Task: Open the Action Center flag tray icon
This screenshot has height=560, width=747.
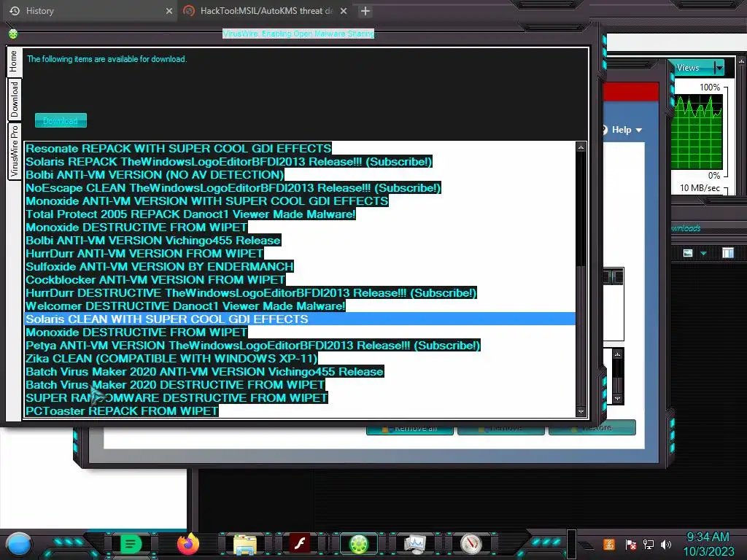Action: pos(631,544)
